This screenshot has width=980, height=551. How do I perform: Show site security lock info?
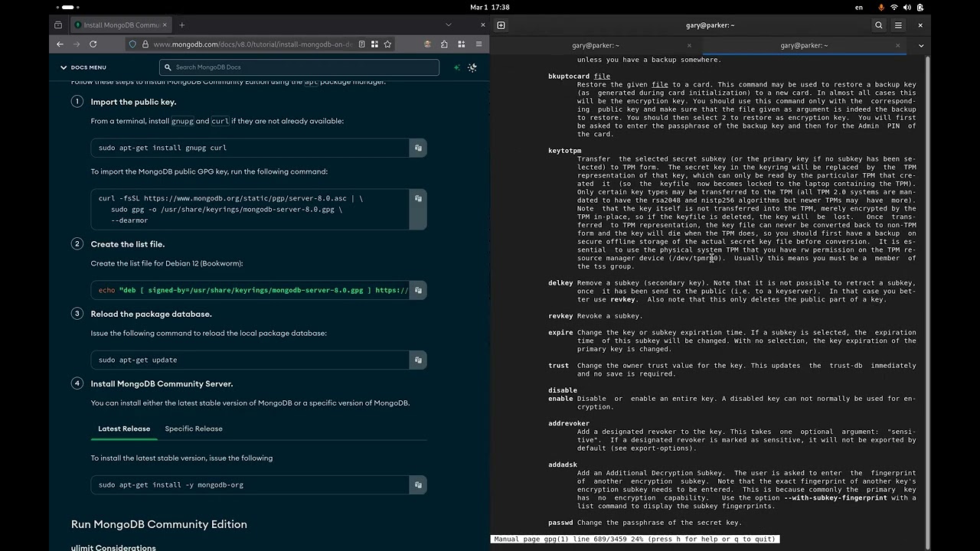[145, 44]
